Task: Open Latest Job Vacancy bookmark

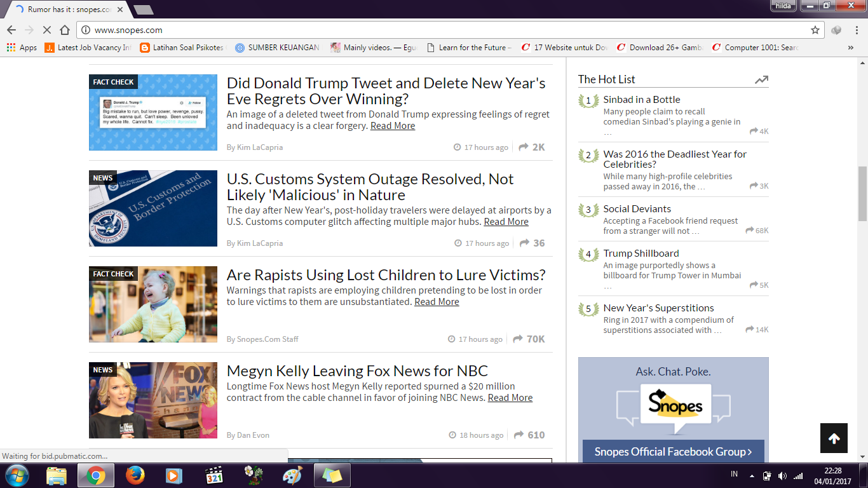Action: 88,48
